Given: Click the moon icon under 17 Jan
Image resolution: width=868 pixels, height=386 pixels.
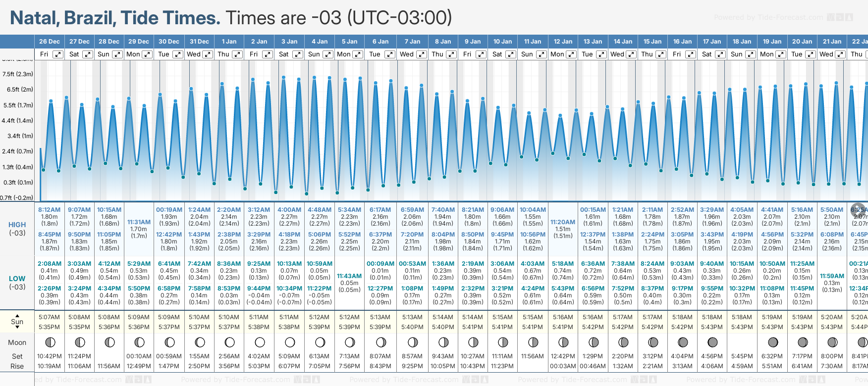Looking at the screenshot, I should tap(712, 342).
